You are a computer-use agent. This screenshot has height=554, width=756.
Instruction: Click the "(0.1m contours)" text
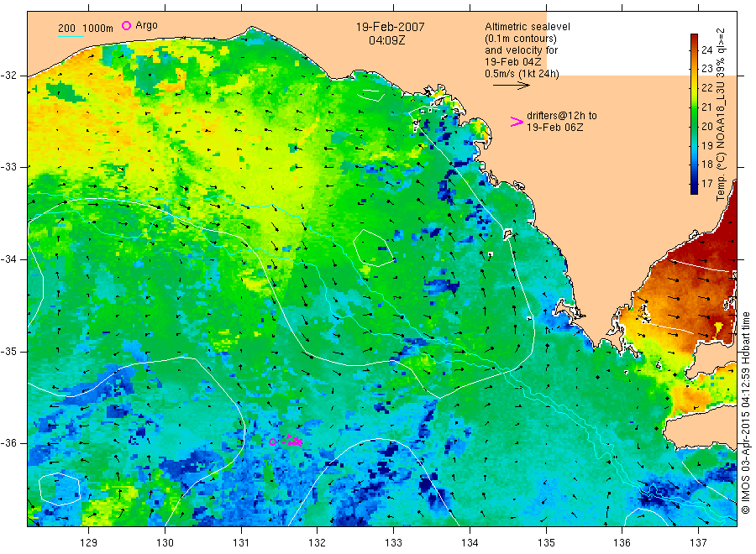(520, 39)
